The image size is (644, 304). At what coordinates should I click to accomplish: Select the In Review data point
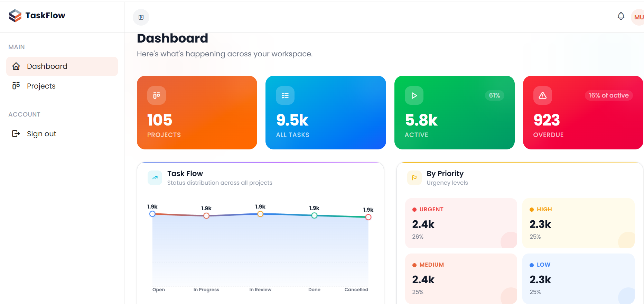(260, 214)
